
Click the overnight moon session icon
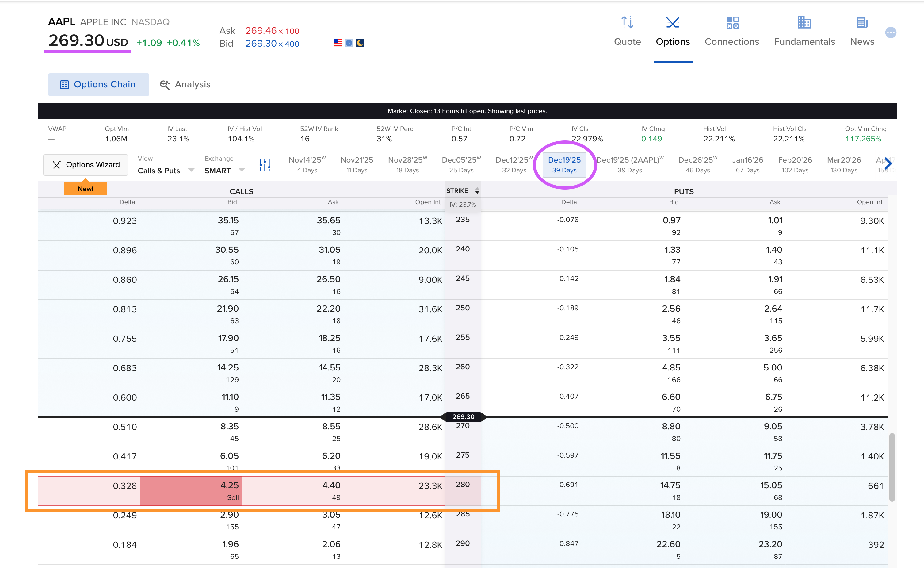point(360,43)
